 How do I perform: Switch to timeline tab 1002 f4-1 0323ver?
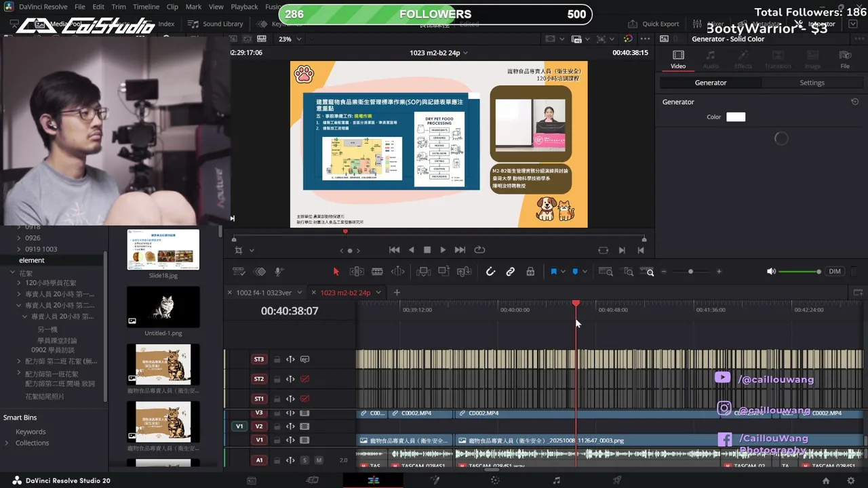(264, 293)
